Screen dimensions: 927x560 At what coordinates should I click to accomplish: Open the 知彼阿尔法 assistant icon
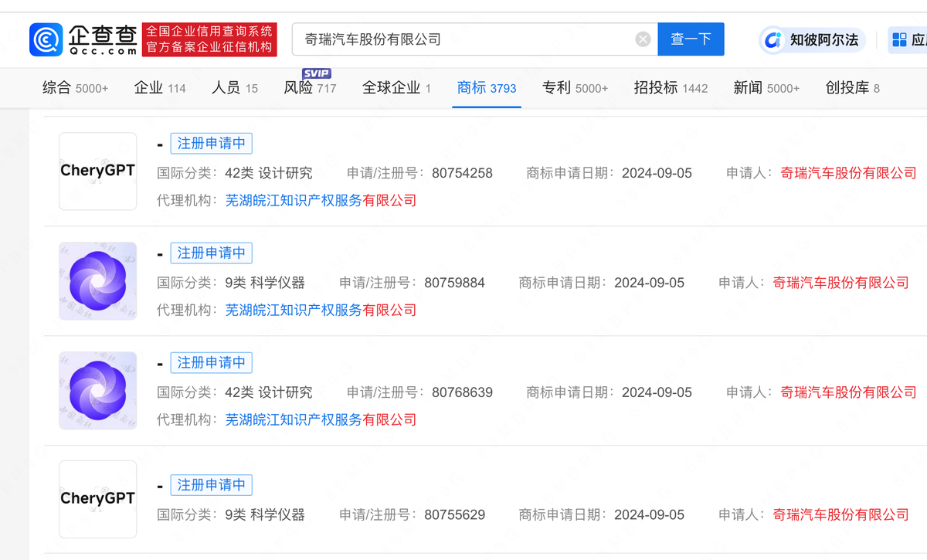pos(811,39)
